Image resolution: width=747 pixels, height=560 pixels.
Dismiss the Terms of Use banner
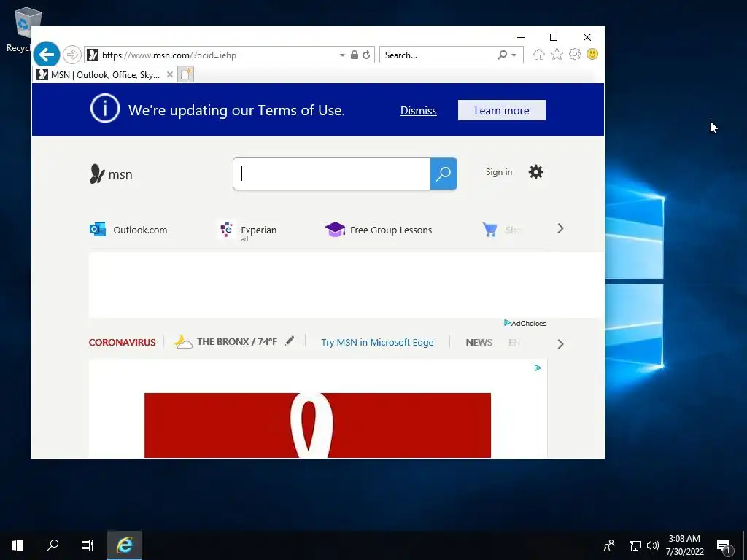click(418, 111)
